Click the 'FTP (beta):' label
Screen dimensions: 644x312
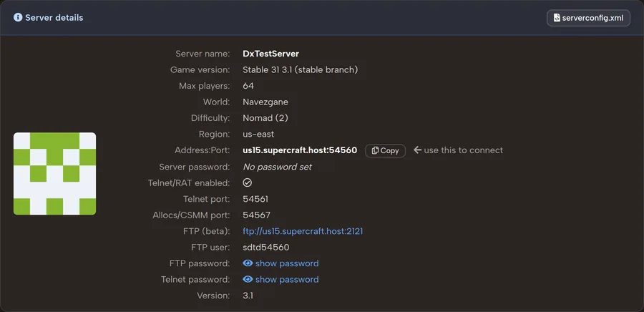click(x=207, y=231)
